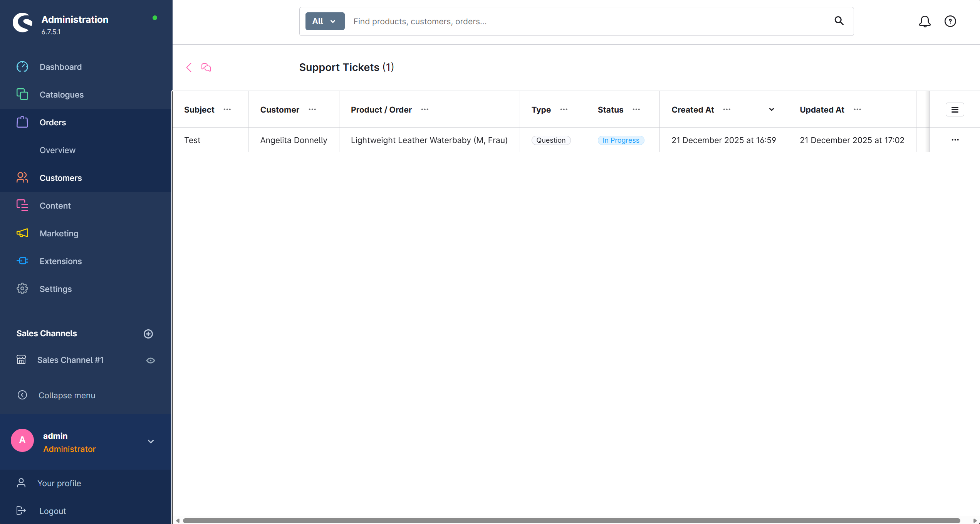Click the Catalogues stacked-squares icon
The width and height of the screenshot is (980, 524).
(x=22, y=94)
